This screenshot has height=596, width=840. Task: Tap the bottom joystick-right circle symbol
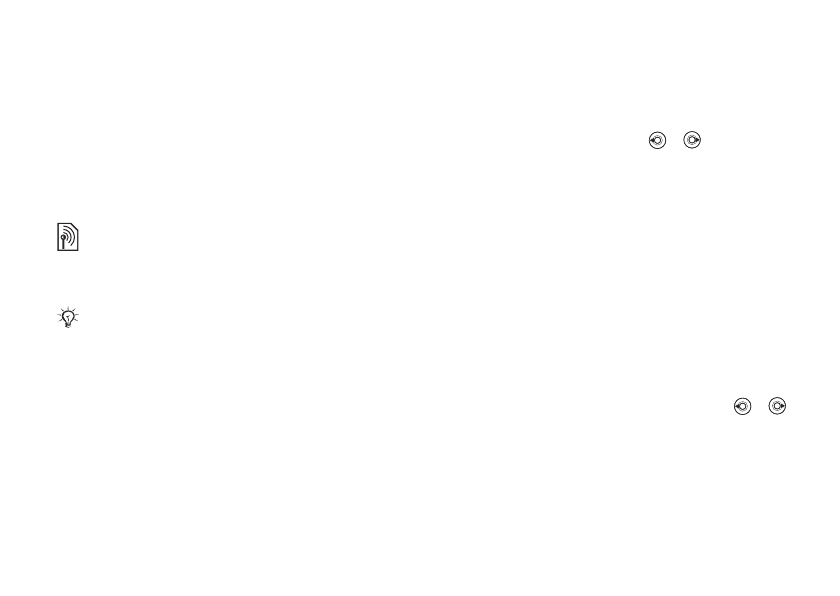[777, 406]
